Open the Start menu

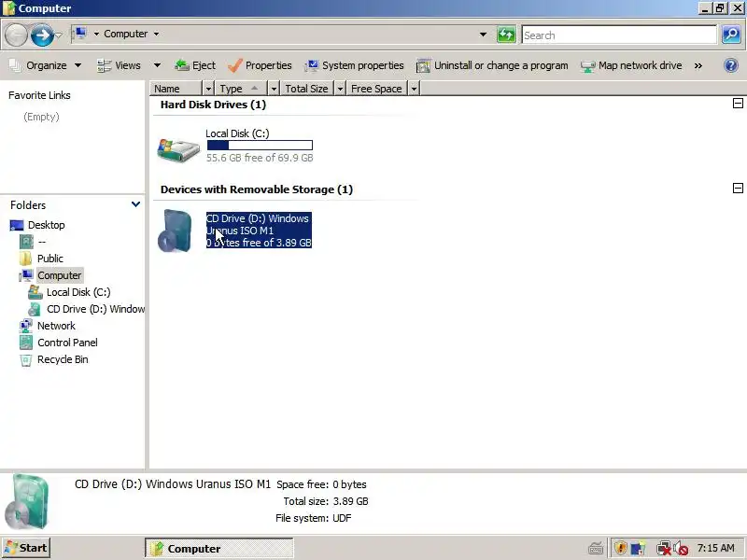[x=26, y=548]
